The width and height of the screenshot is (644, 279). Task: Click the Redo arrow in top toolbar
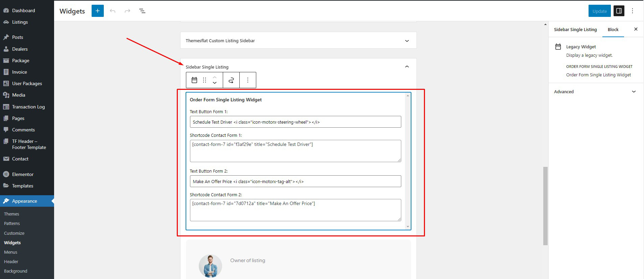[x=127, y=11]
